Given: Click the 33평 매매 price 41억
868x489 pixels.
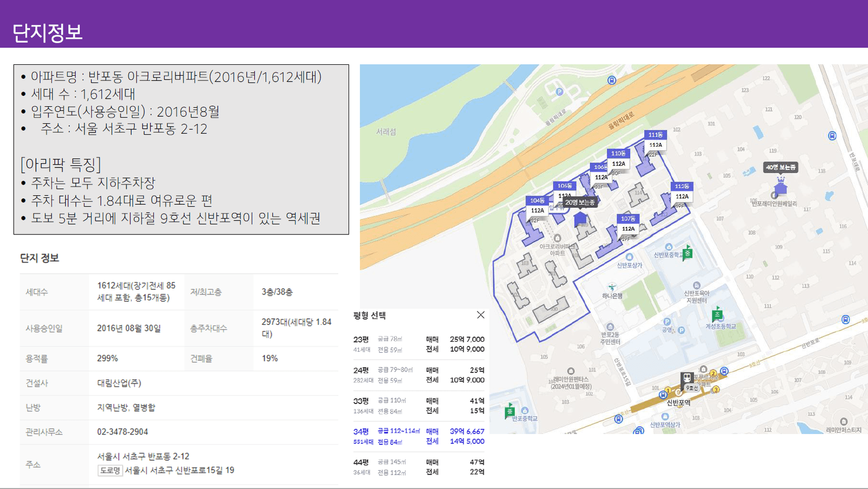Looking at the screenshot, I should click(x=477, y=401).
